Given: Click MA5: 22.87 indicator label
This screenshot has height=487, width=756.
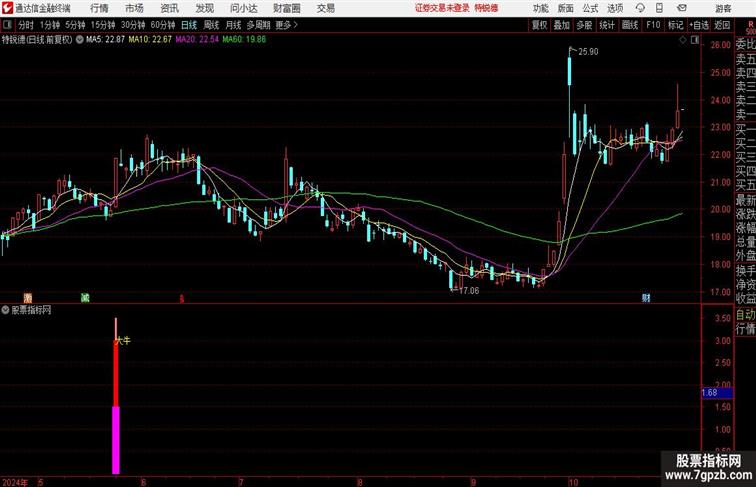Looking at the screenshot, I should pos(105,40).
